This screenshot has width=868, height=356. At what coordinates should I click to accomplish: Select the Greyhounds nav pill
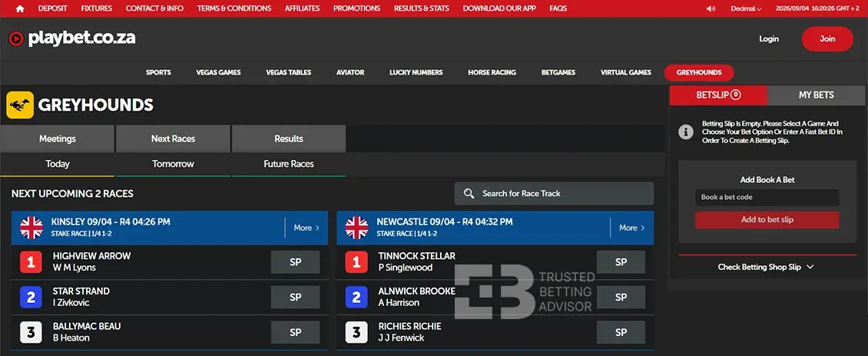click(x=699, y=72)
